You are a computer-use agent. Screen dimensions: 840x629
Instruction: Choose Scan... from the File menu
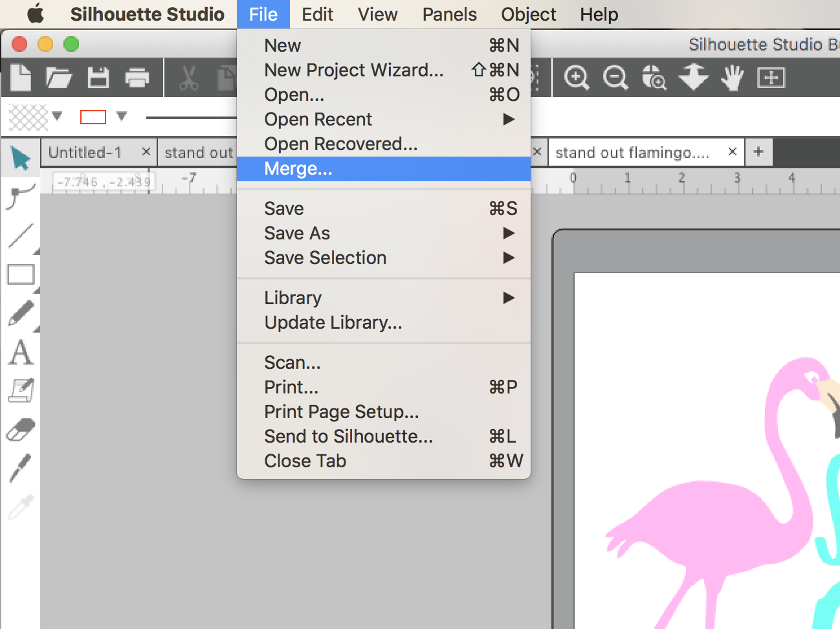(x=384, y=362)
